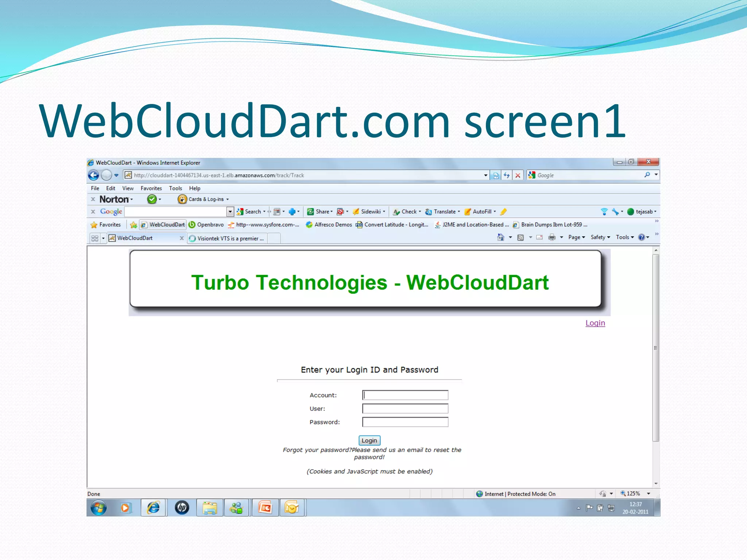The height and width of the screenshot is (560, 747).
Task: Click the Compatibility View icon
Action: coord(496,175)
